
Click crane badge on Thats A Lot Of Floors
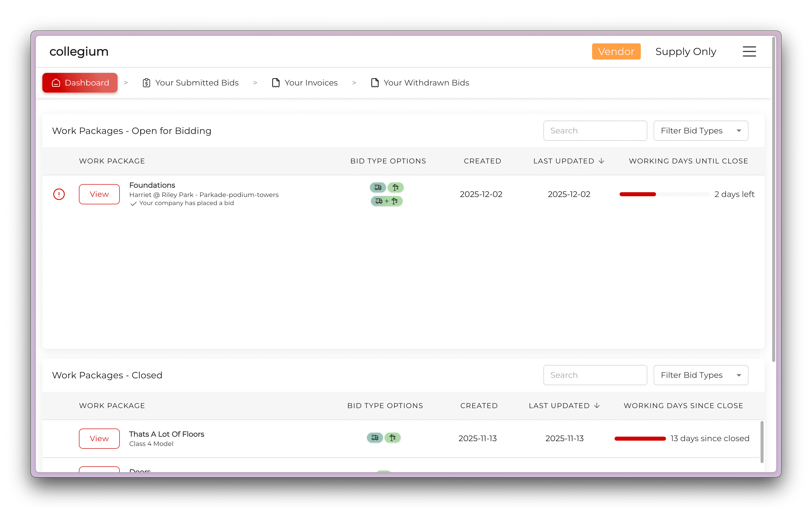tap(393, 437)
